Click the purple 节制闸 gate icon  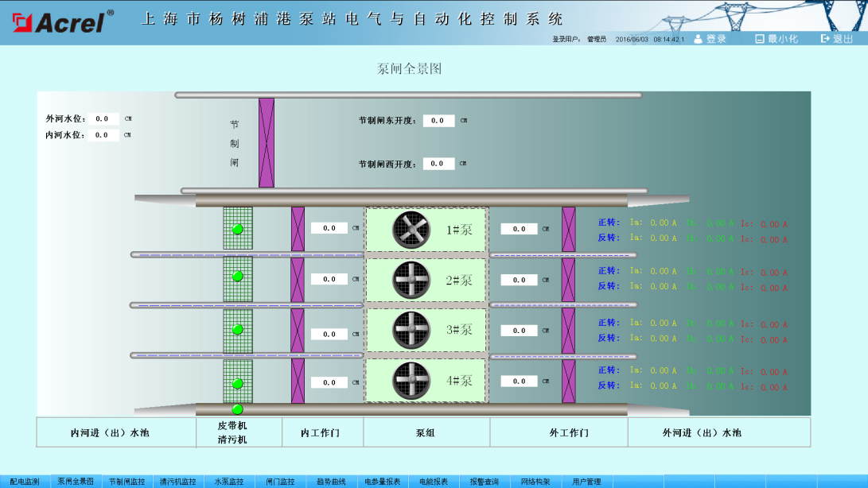point(267,143)
